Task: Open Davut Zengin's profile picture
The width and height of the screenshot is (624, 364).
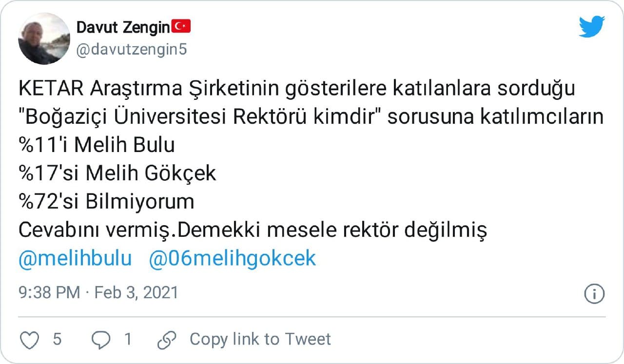Action: 44,39
